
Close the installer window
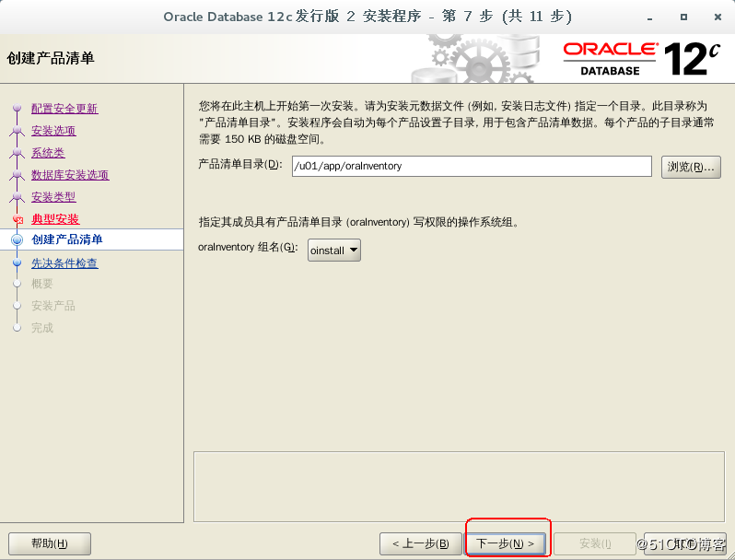click(x=717, y=17)
